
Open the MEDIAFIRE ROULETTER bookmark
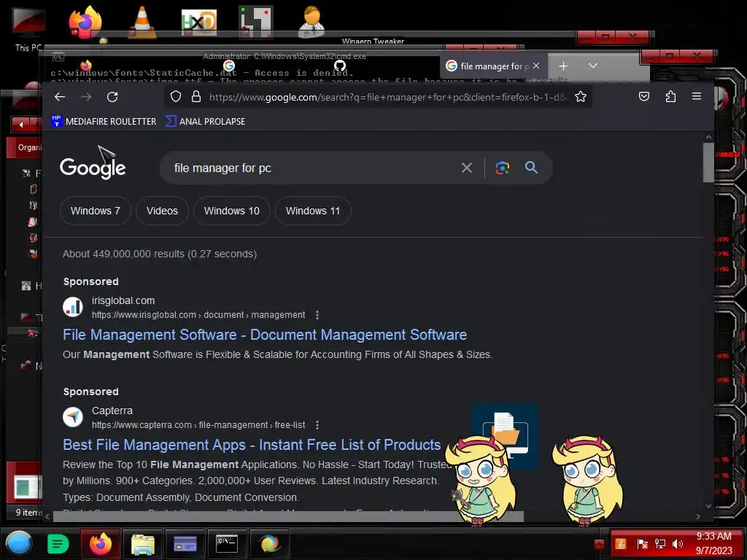[104, 122]
